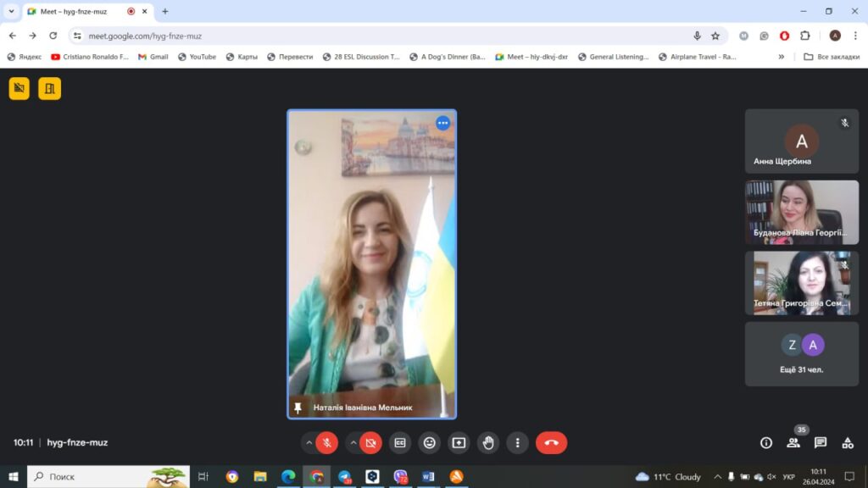
Task: Open the Gmail bookmark
Action: (x=153, y=57)
